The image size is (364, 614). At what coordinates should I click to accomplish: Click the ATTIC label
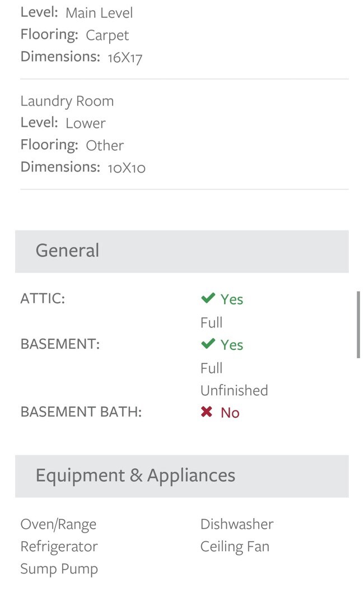coord(43,299)
